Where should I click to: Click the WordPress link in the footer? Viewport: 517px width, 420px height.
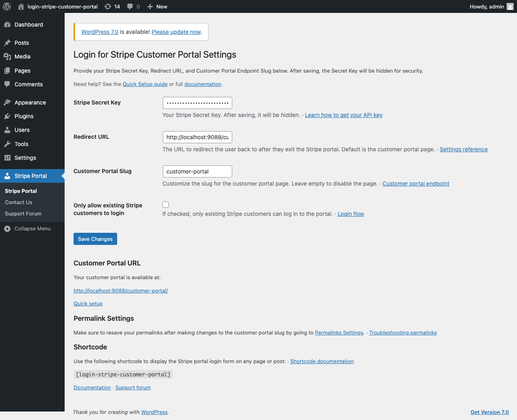[x=154, y=412]
